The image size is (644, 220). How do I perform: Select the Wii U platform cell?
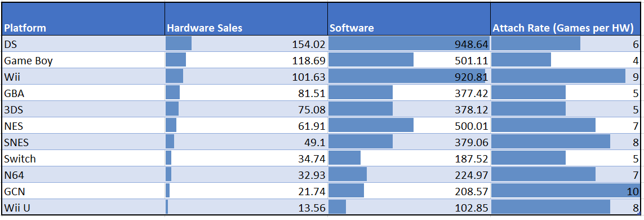83,207
